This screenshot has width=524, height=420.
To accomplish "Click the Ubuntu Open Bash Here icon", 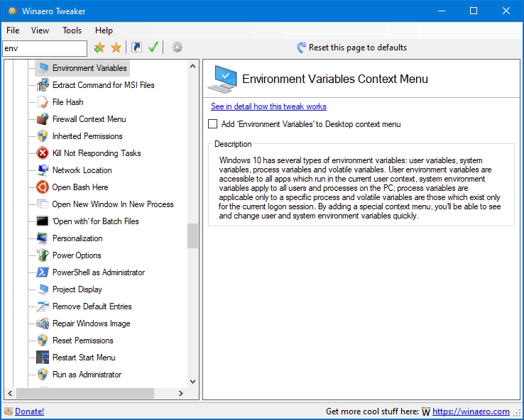I will point(43,187).
